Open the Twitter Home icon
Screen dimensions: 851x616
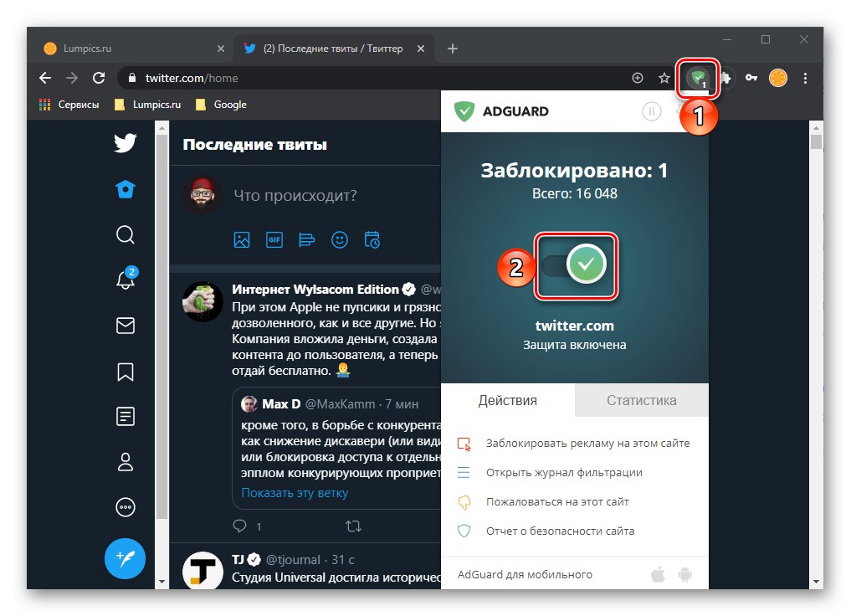(125, 189)
